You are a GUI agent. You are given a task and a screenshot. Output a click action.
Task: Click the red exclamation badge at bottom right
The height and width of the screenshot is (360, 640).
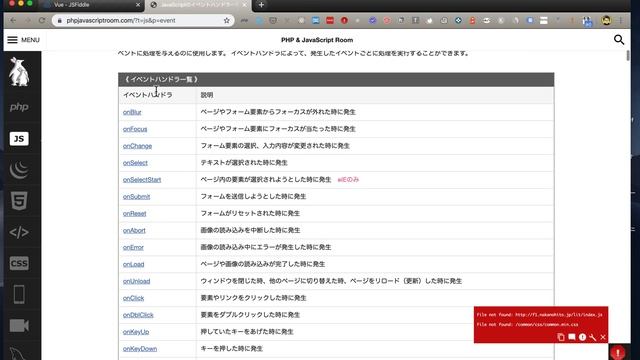coord(618,352)
